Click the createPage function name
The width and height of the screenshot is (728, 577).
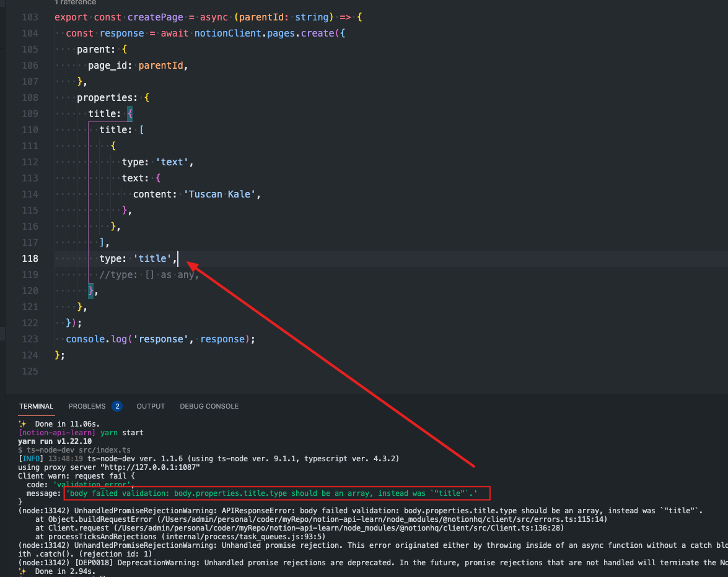click(x=155, y=17)
